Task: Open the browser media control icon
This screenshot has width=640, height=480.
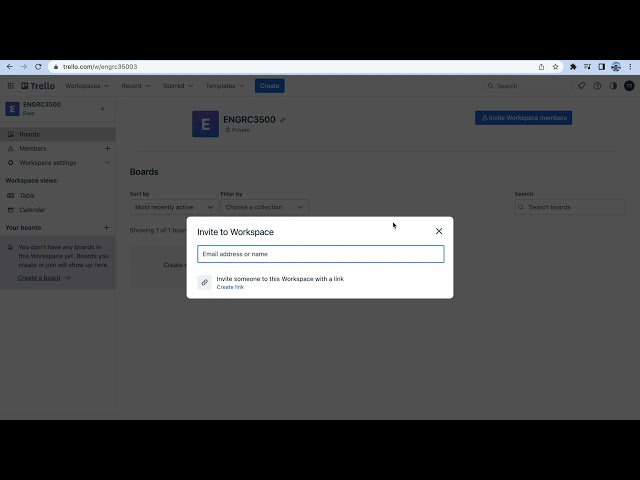Action: click(587, 67)
